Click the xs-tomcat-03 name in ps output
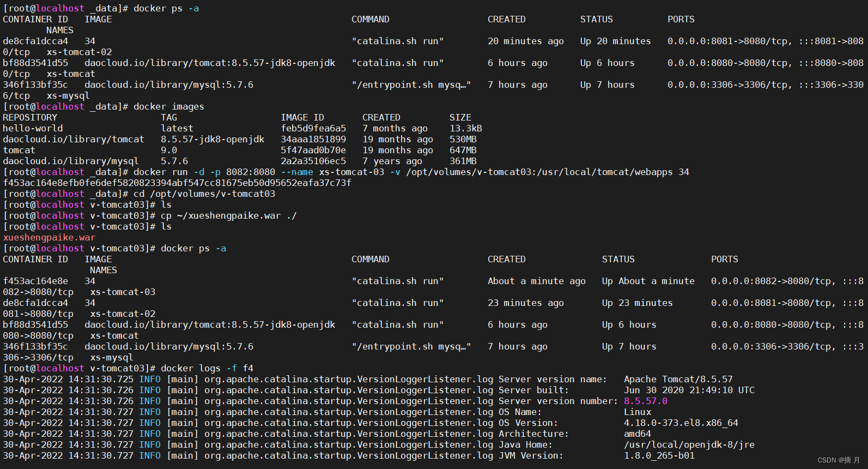 [123, 292]
